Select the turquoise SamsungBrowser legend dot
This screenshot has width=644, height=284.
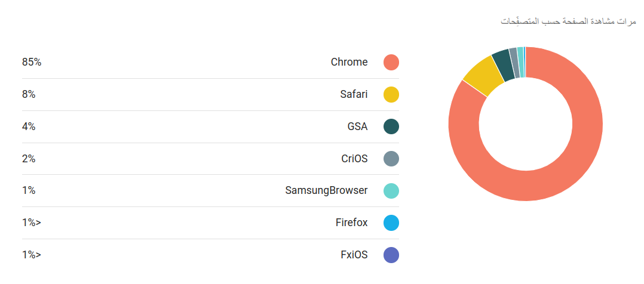coord(391,191)
